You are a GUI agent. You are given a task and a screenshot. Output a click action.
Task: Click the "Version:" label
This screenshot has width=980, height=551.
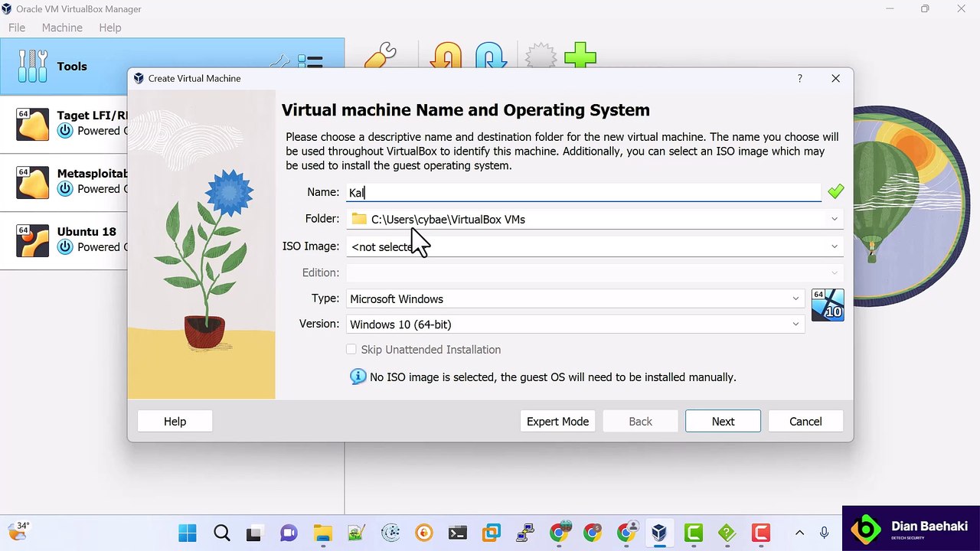point(319,324)
